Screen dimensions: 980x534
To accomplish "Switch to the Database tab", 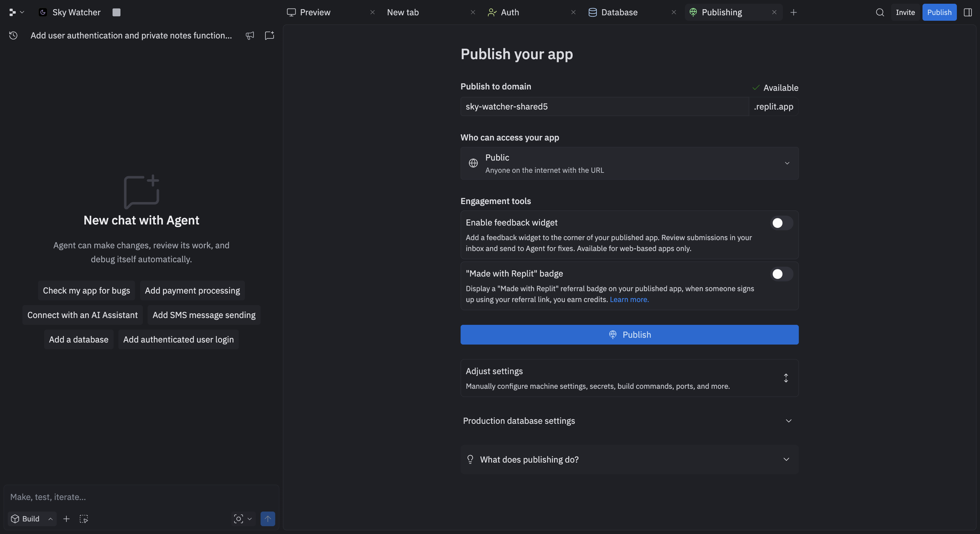I will click(619, 12).
